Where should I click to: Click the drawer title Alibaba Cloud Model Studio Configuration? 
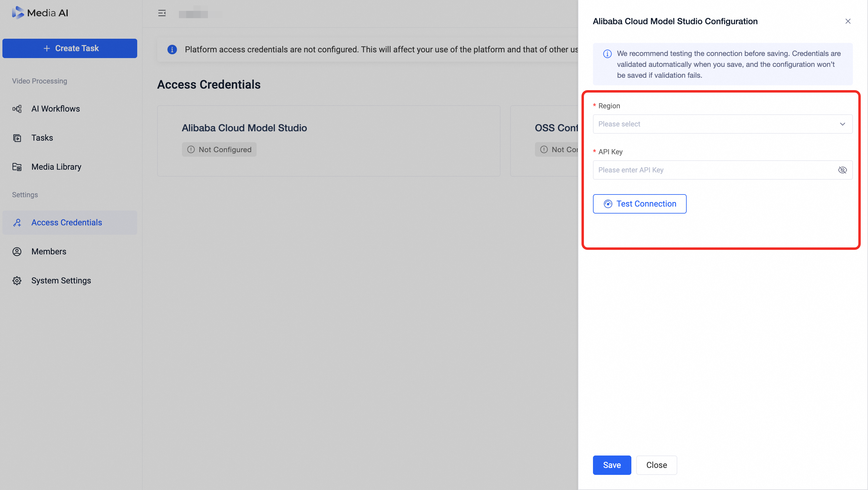click(x=675, y=21)
